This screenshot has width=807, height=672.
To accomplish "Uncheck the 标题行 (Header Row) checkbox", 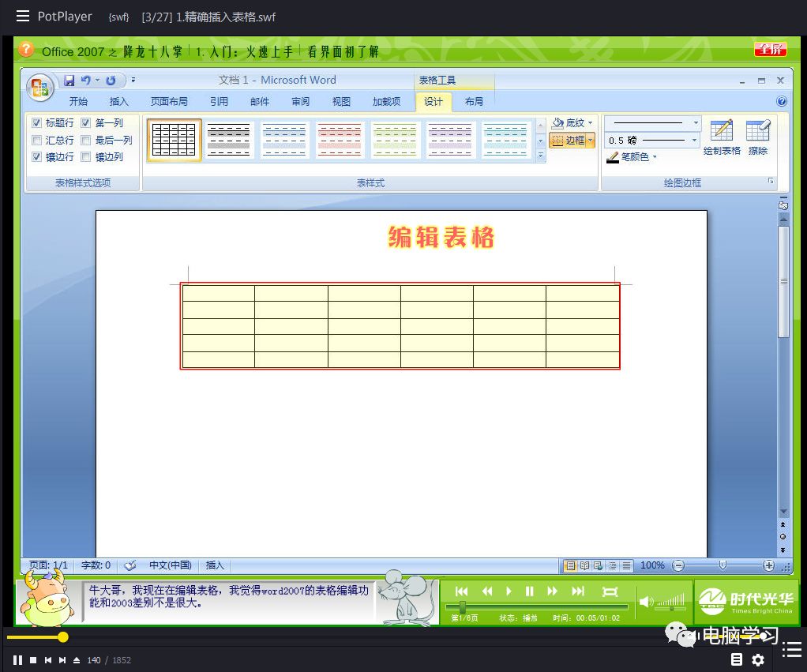I will pyautogui.click(x=36, y=123).
